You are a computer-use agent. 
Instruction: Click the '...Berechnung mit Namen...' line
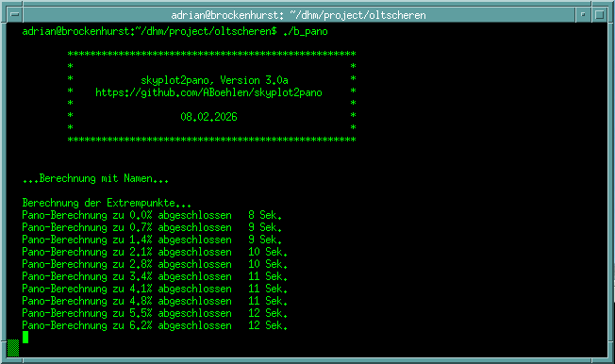(x=95, y=179)
